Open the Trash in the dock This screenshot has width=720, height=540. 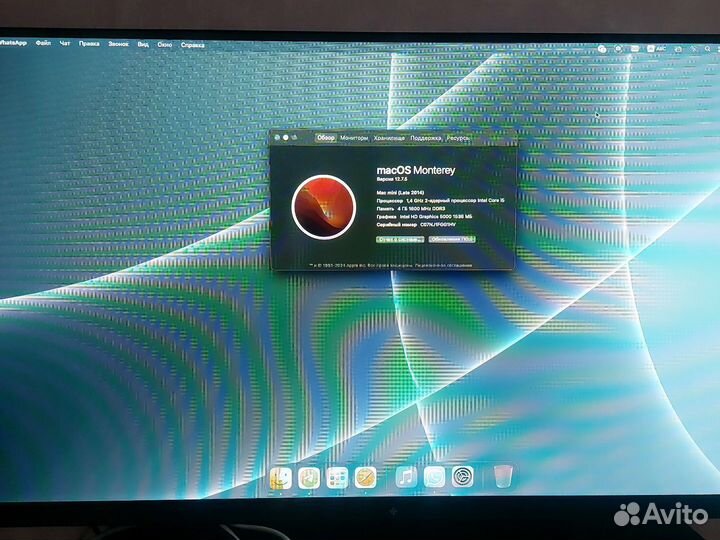coord(503,477)
